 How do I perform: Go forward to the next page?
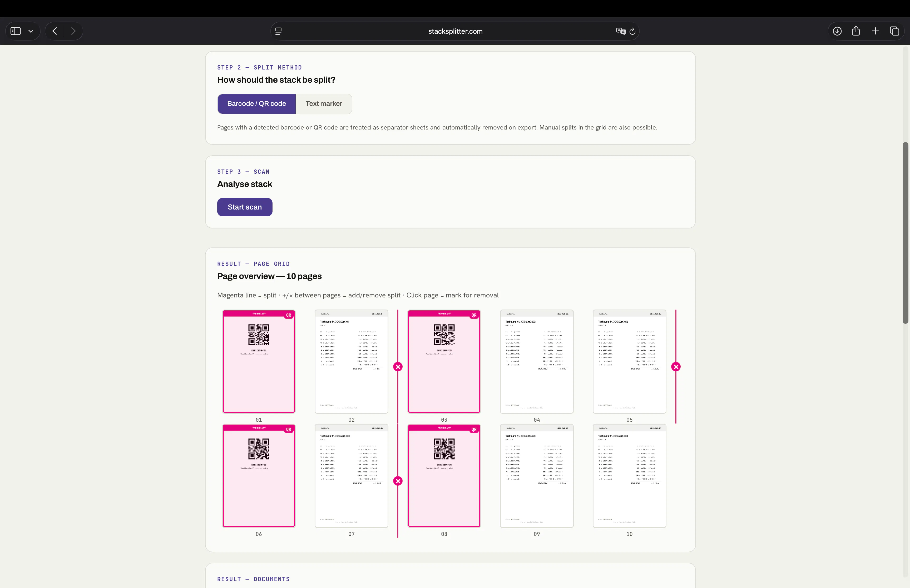(x=73, y=31)
